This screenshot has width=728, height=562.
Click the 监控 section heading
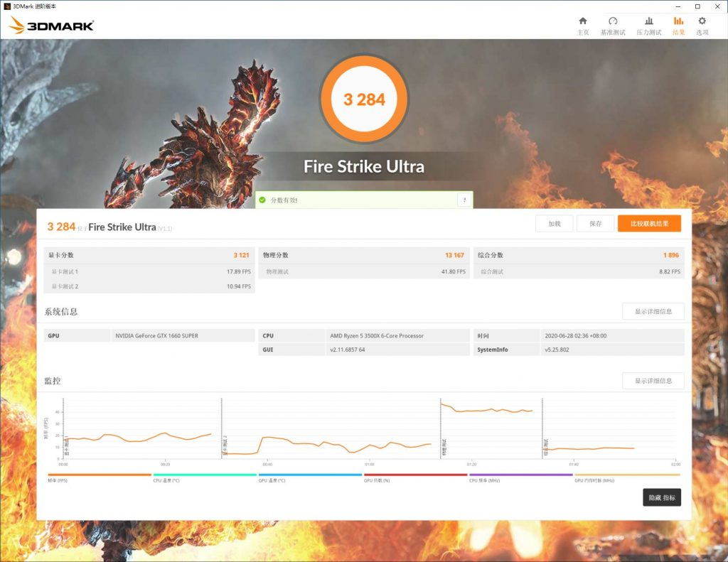pos(53,381)
